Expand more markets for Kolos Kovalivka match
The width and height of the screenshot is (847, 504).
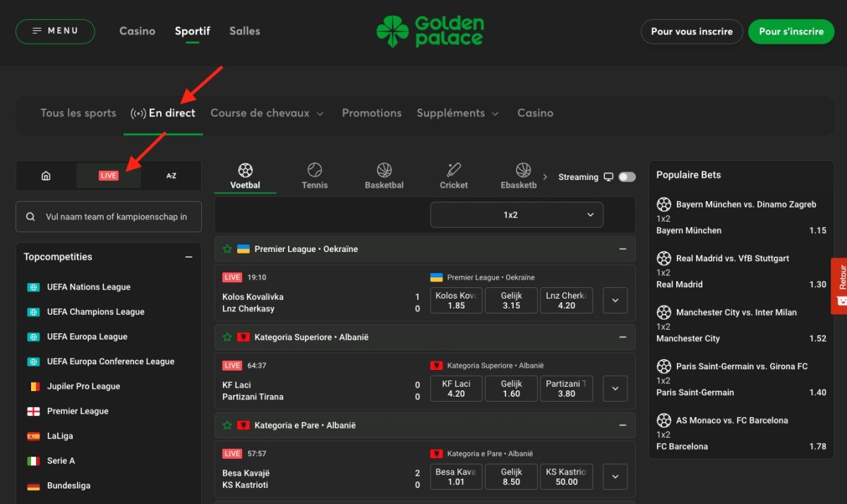pyautogui.click(x=615, y=300)
